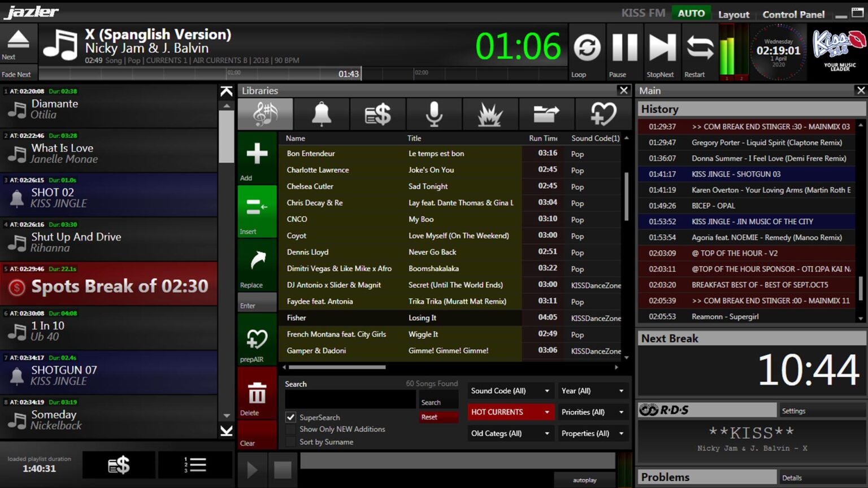Viewport: 868px width, 488px height.
Task: Open the Sweepers explosion library icon
Action: tap(490, 114)
